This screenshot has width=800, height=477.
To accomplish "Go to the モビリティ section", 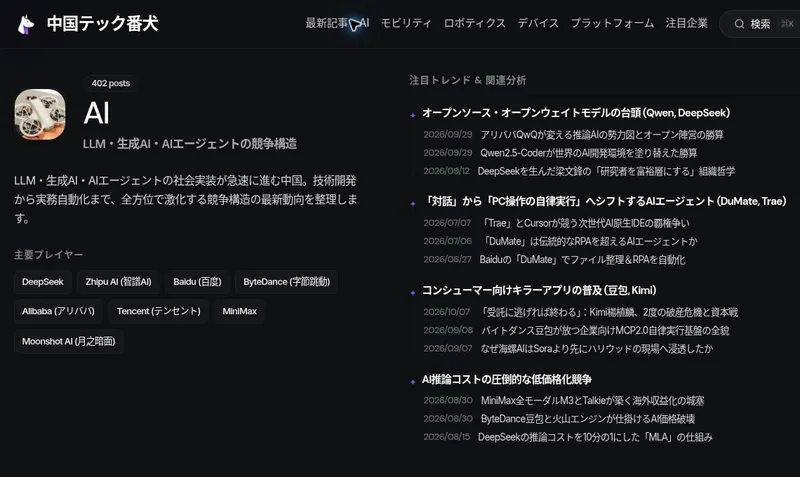I will pos(406,23).
